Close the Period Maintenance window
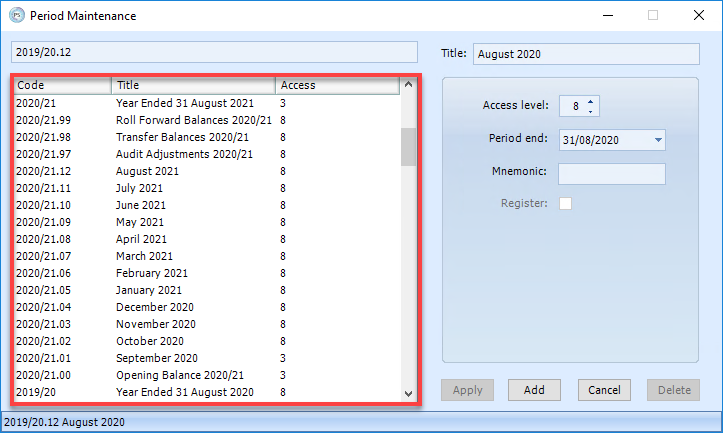 697,16
